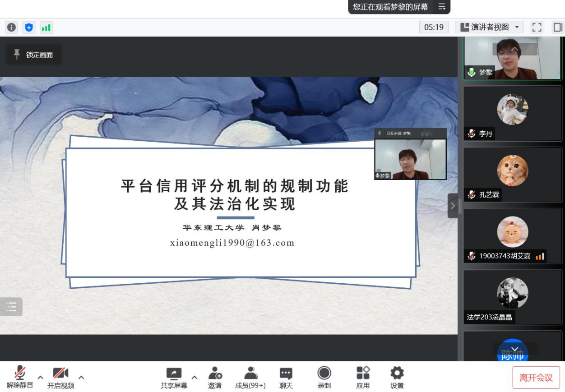
Task: Toggle the right sidebar panel icon
Action: tap(558, 27)
